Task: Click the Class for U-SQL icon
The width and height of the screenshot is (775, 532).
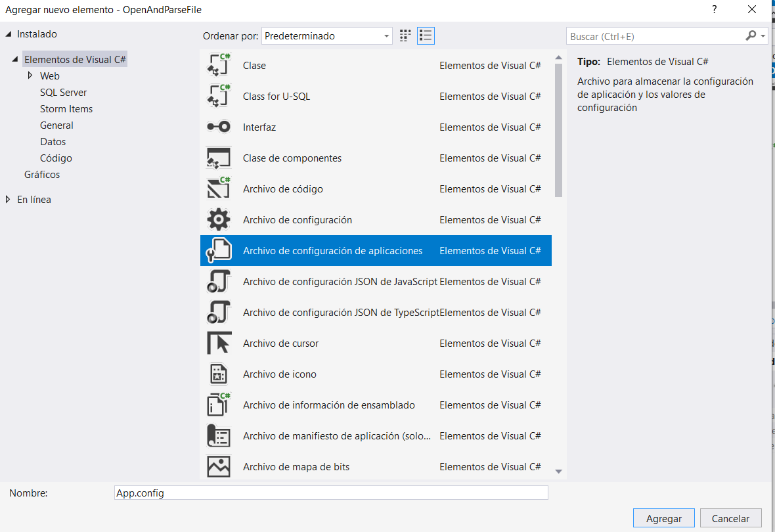Action: coord(219,97)
